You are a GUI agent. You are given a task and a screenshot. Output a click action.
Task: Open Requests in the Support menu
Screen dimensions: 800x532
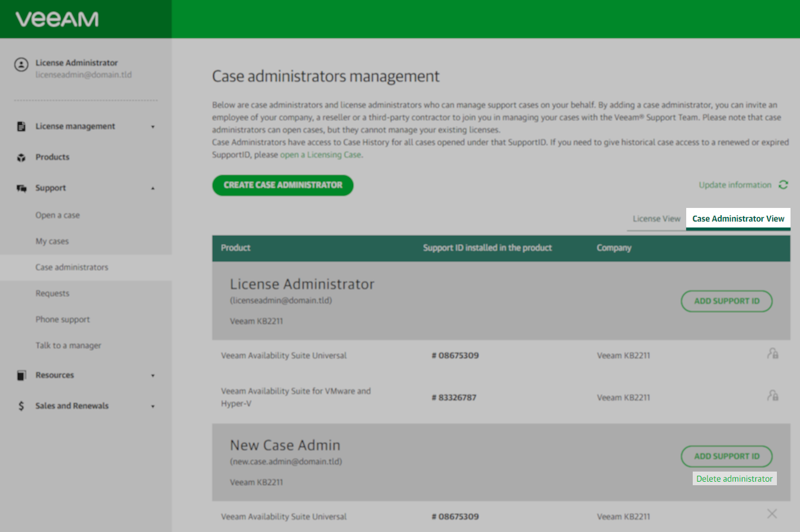[52, 293]
